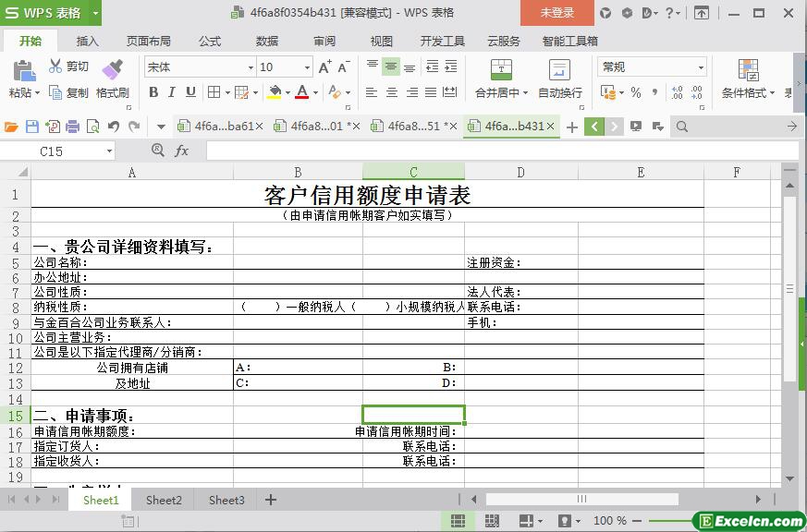The image size is (807, 532).
Task: Click the undo arrow icon
Action: (x=114, y=127)
